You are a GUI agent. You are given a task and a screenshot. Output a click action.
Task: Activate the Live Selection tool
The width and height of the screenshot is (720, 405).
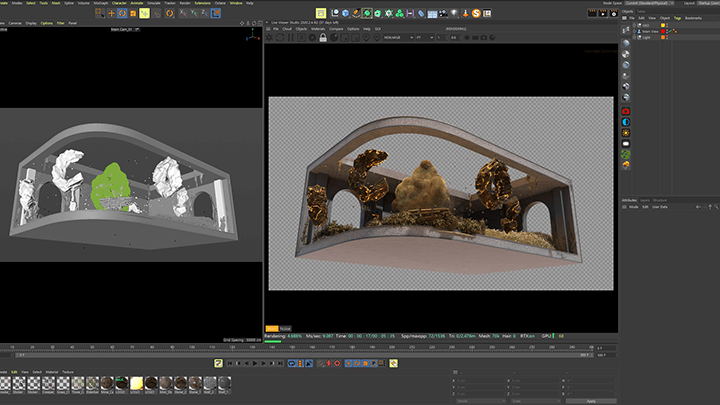(100, 13)
